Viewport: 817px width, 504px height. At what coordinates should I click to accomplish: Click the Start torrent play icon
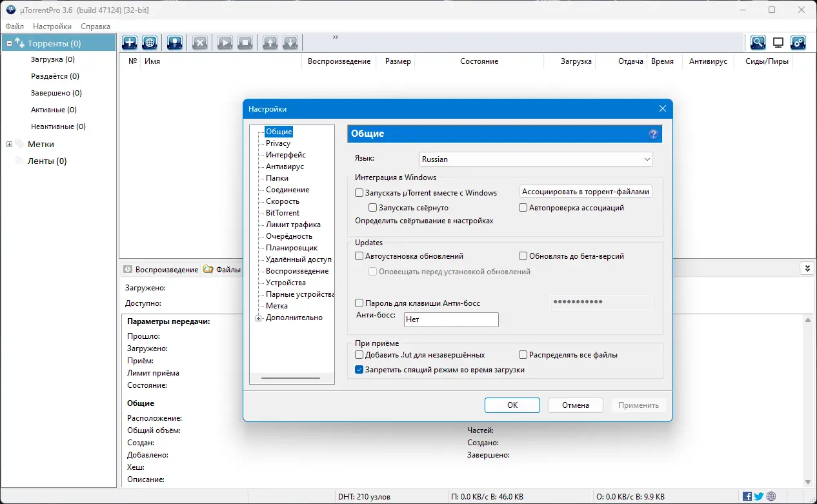(x=225, y=43)
